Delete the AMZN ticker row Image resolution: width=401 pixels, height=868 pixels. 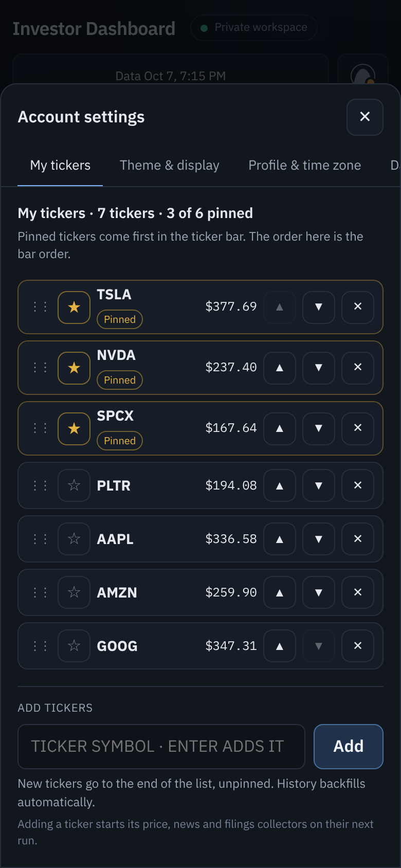[x=358, y=592]
